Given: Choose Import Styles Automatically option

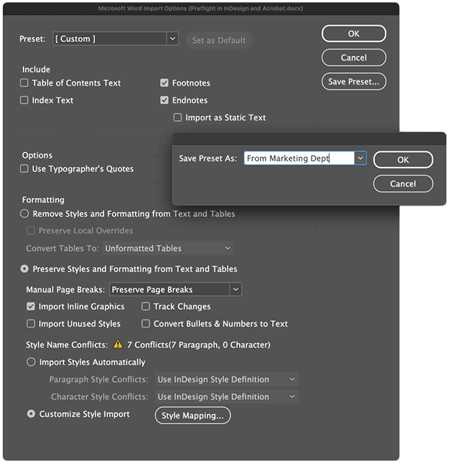Looking at the screenshot, I should click(x=31, y=362).
